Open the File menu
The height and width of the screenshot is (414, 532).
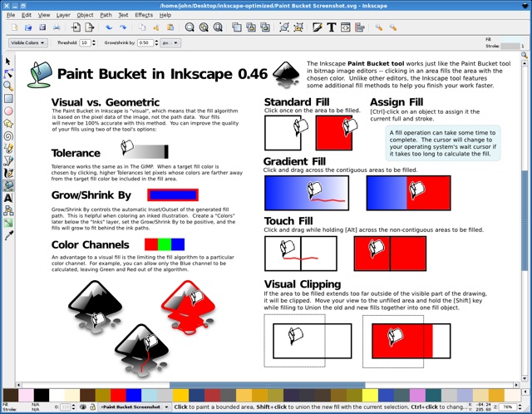click(11, 15)
